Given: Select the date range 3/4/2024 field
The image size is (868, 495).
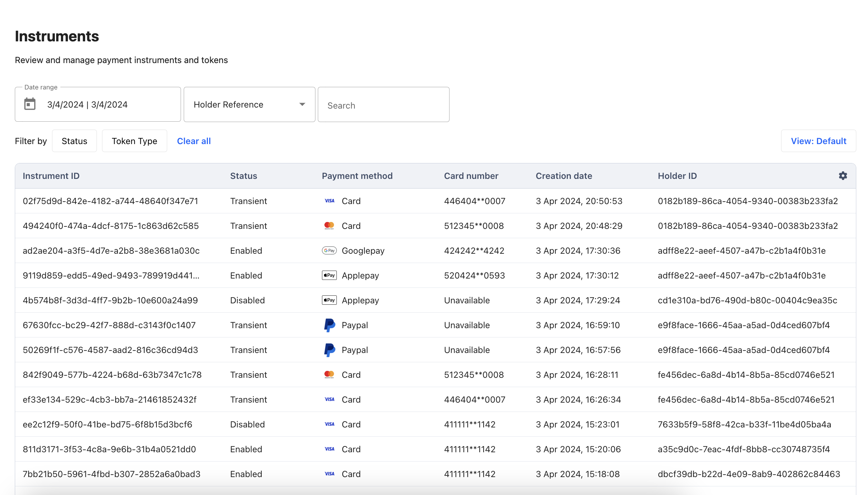Looking at the screenshot, I should 98,104.
